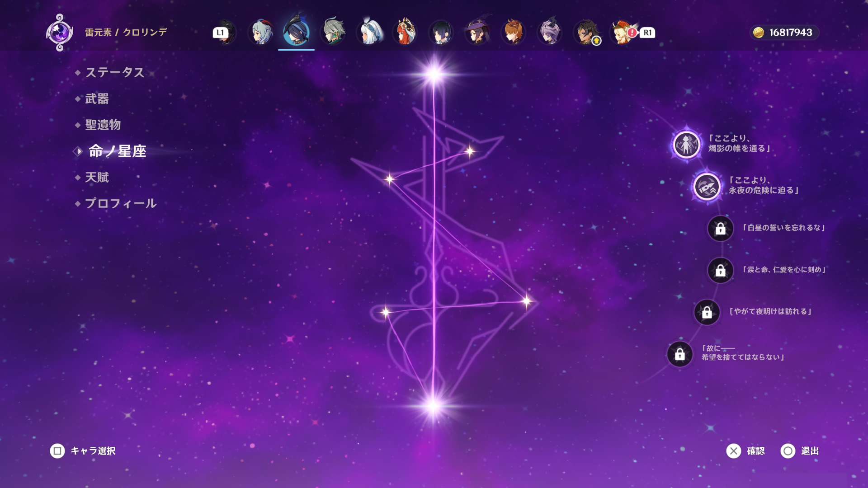The image size is (868, 488).
Task: Click the circle button icon for 退出
Action: (788, 451)
